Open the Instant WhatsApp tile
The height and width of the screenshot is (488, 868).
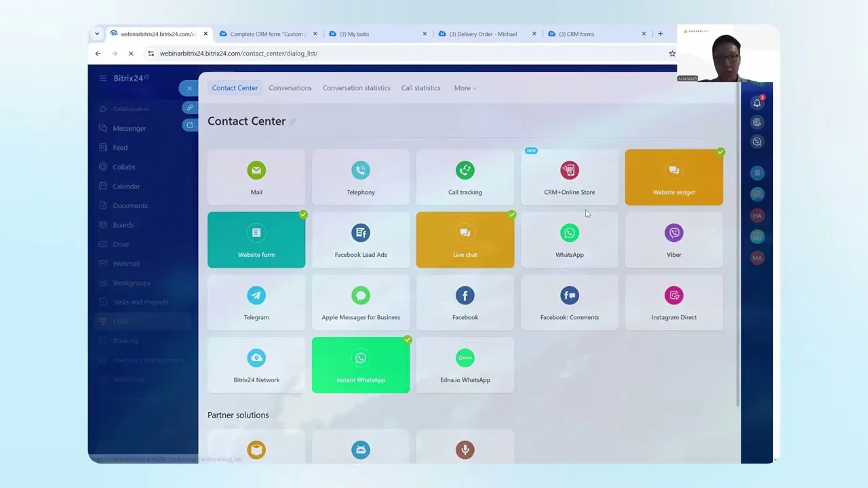(361, 365)
